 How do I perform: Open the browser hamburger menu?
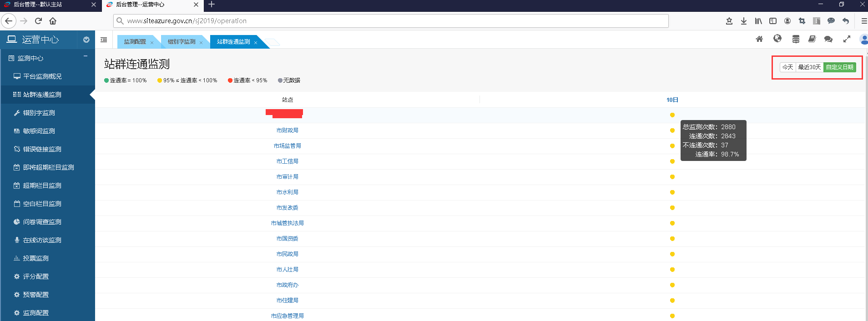(x=863, y=21)
